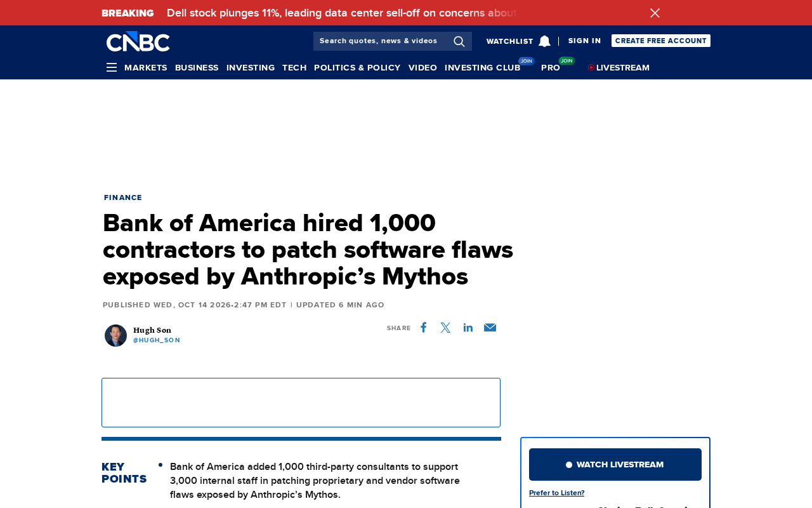Image resolution: width=812 pixels, height=508 pixels.
Task: Go to Politics & Policy section
Action: tap(357, 68)
